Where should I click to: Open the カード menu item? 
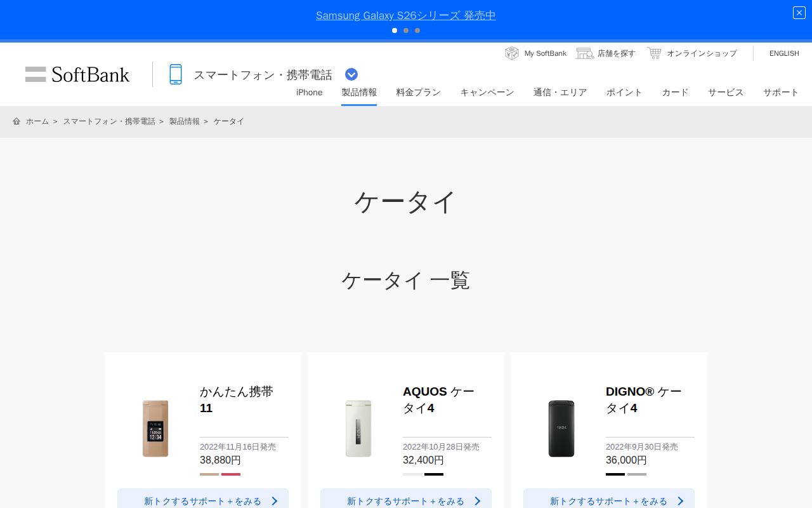[675, 93]
